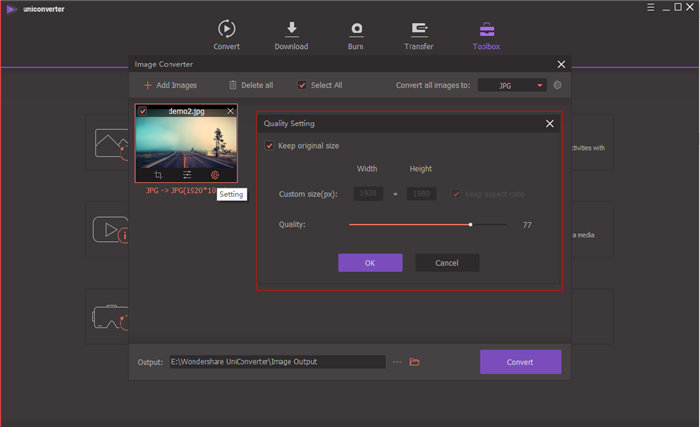Switch to the Convert tab
Image resolution: width=700 pixels, height=427 pixels.
(227, 34)
